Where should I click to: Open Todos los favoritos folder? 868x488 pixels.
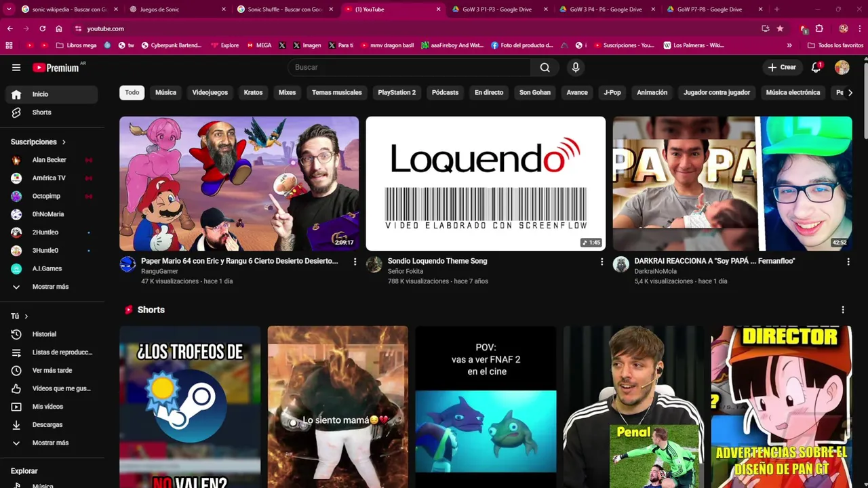pyautogui.click(x=835, y=45)
